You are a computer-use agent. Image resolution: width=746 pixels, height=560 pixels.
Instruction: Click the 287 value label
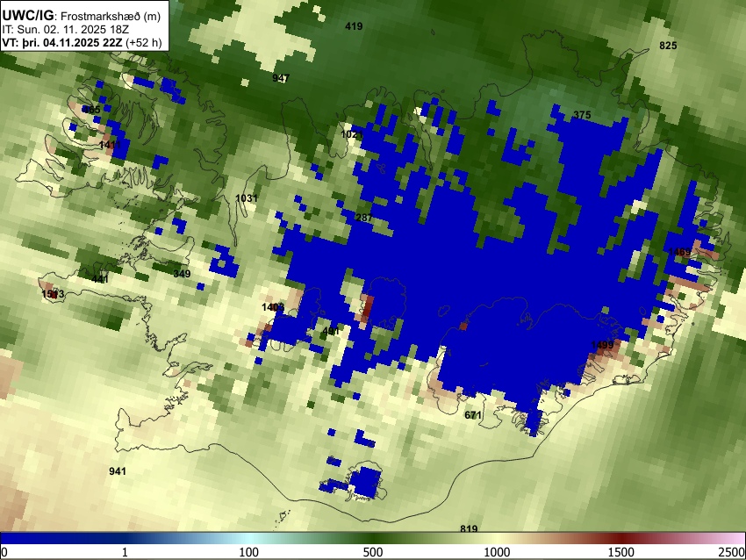(364, 218)
